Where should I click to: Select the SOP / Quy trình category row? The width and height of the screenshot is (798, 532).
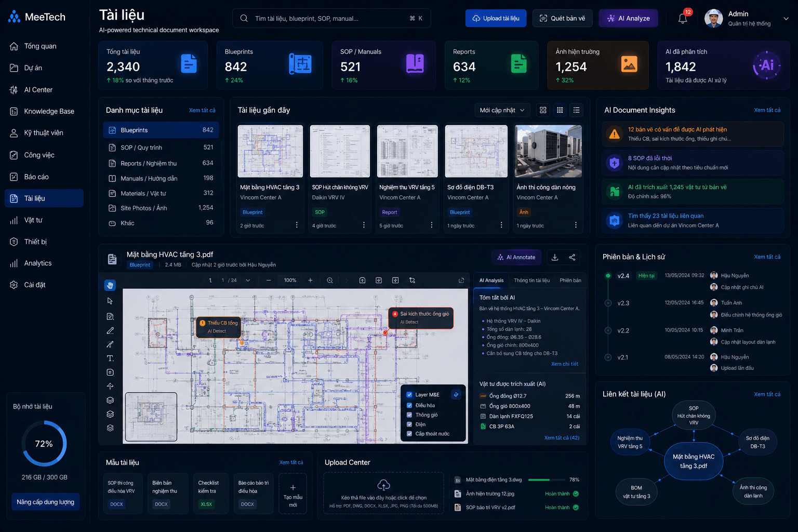(x=161, y=148)
